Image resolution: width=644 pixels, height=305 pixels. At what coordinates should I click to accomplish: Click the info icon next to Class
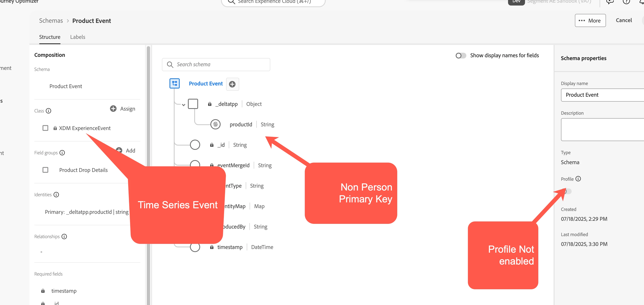[49, 111]
